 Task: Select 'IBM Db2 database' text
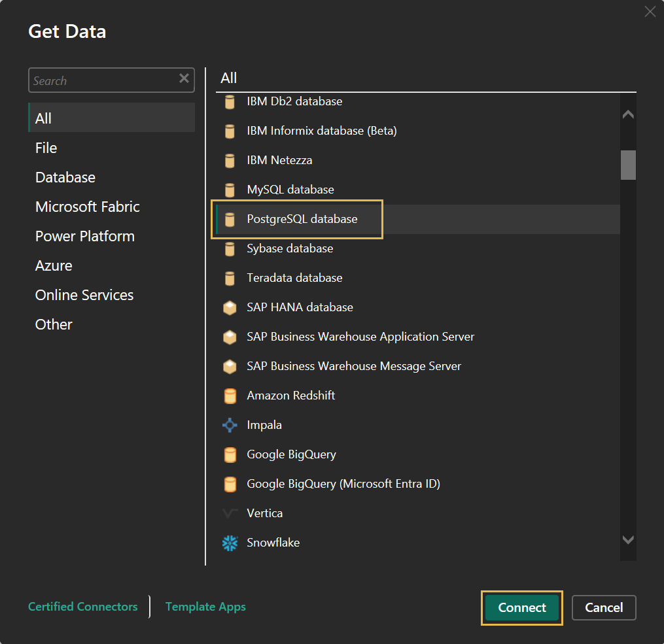[295, 101]
